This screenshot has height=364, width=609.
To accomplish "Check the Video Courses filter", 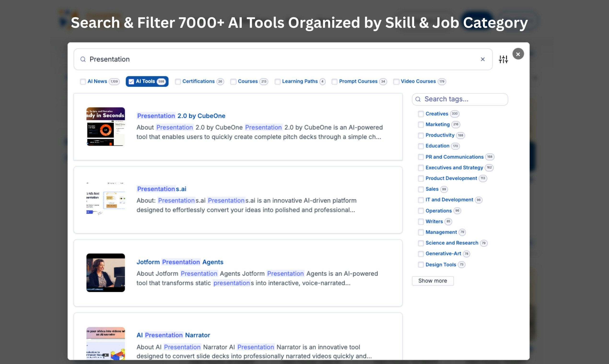I will click(396, 81).
